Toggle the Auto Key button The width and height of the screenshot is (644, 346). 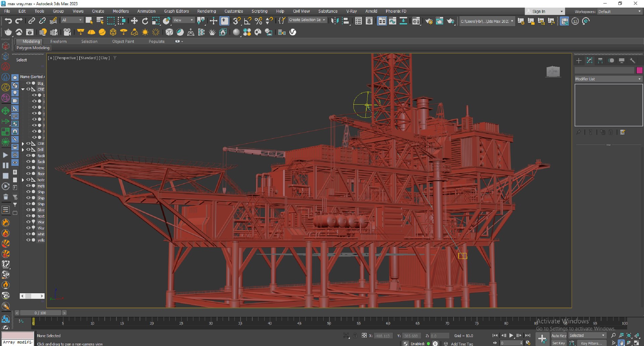558,336
